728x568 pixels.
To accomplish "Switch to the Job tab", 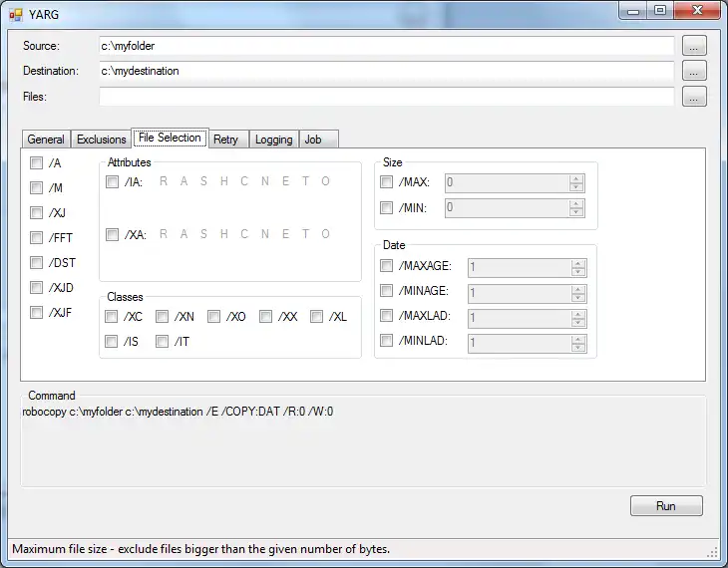I will click(x=318, y=140).
